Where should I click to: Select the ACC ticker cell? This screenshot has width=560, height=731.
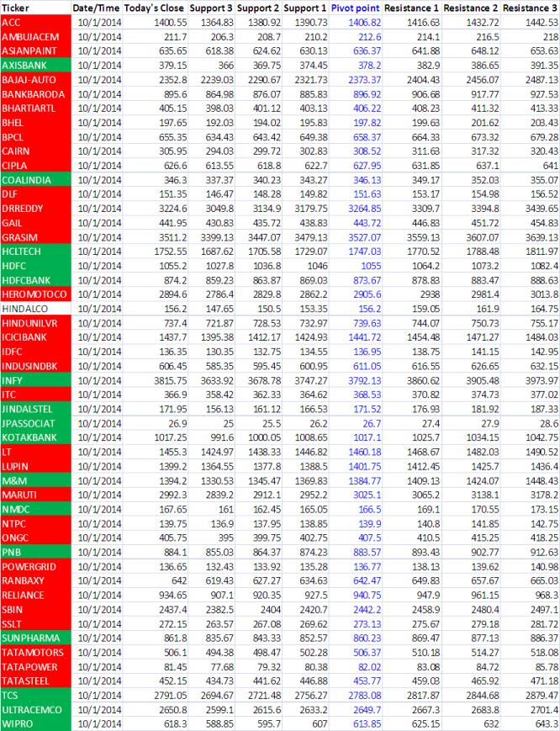36,23
